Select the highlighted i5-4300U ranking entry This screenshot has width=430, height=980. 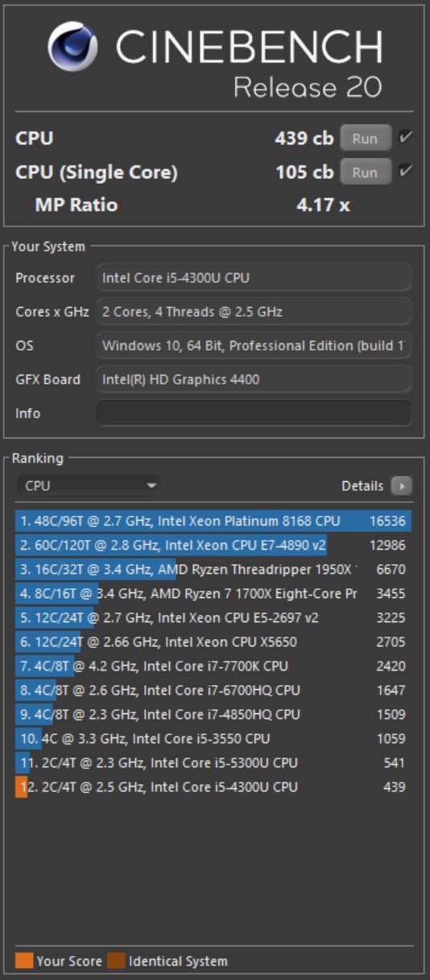(213, 787)
